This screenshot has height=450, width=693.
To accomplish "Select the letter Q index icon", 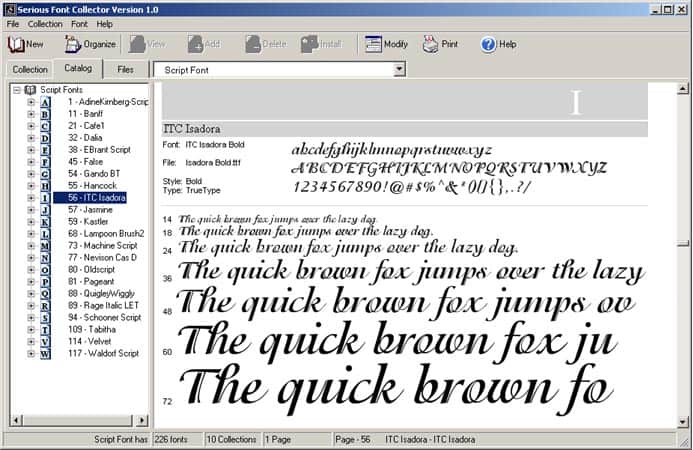I will 45,294.
